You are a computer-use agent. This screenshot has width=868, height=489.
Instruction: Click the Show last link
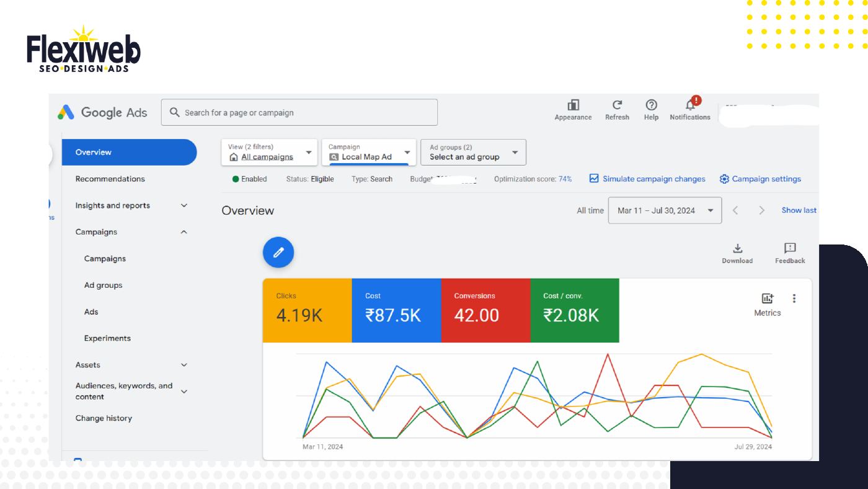tap(799, 210)
